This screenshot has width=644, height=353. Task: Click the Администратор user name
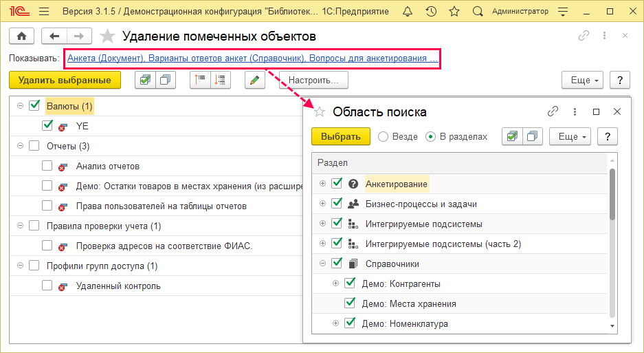(x=520, y=12)
